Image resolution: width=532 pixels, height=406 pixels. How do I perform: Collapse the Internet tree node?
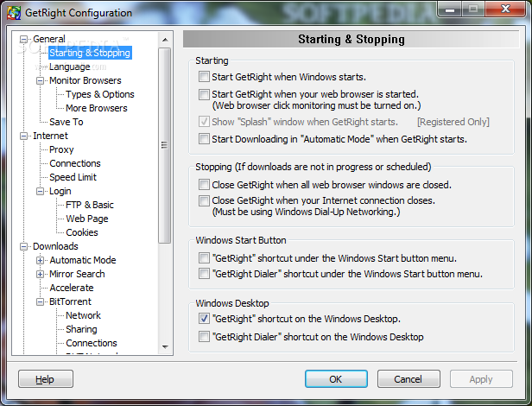pyautogui.click(x=23, y=136)
